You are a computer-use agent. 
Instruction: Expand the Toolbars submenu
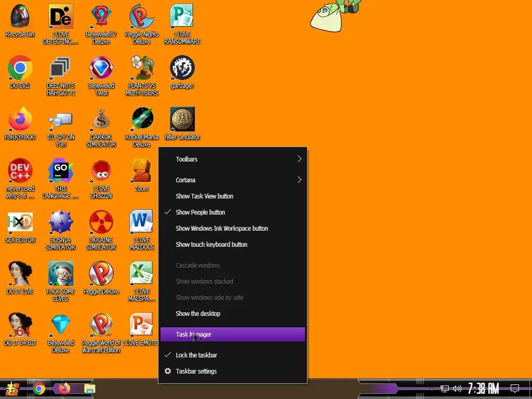[233, 159]
